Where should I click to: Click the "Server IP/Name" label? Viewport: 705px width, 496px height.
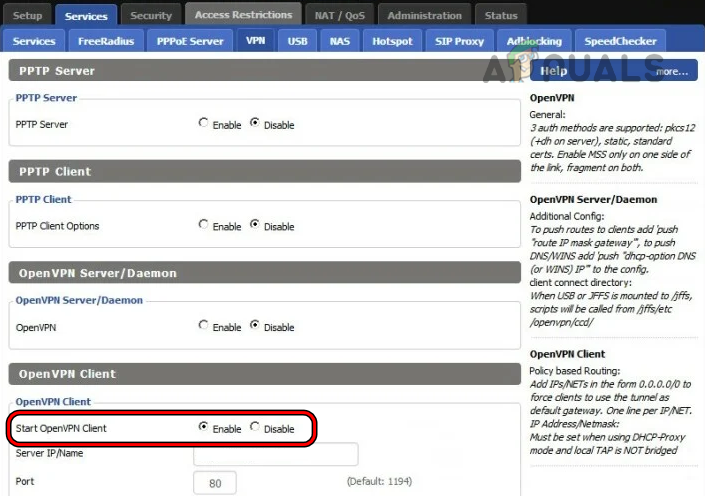49,453
